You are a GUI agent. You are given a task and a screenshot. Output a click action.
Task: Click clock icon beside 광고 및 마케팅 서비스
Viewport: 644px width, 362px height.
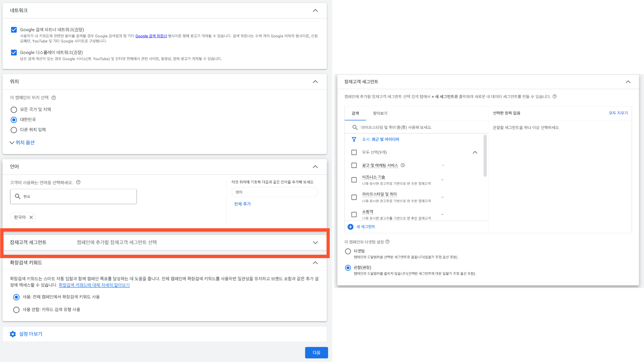(403, 165)
